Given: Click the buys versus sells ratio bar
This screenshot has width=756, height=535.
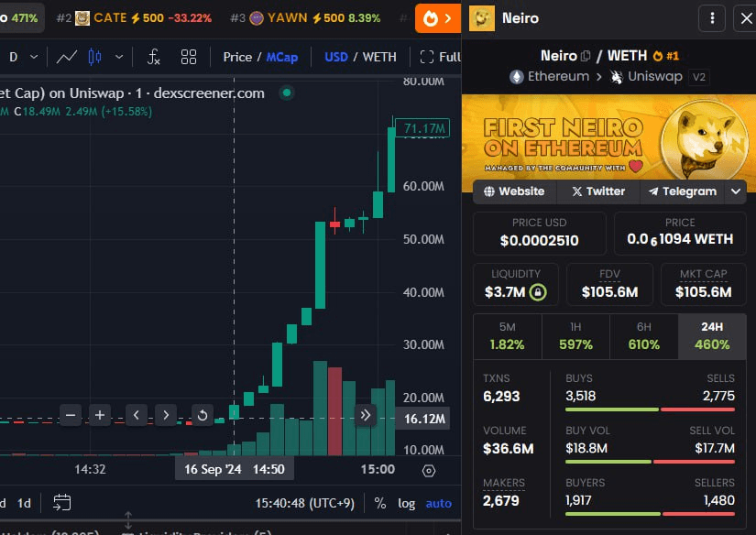Looking at the screenshot, I should click(x=650, y=409).
